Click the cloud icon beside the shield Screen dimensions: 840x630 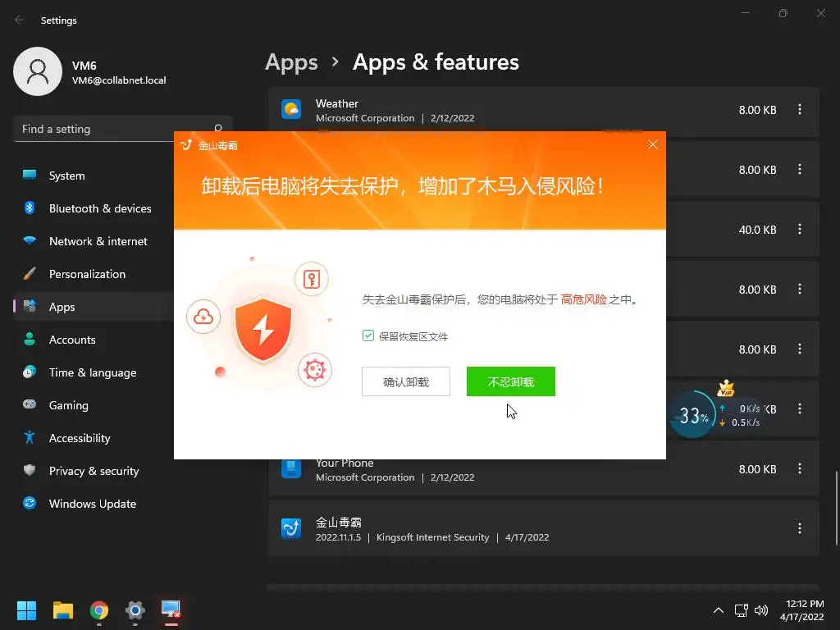pyautogui.click(x=203, y=317)
